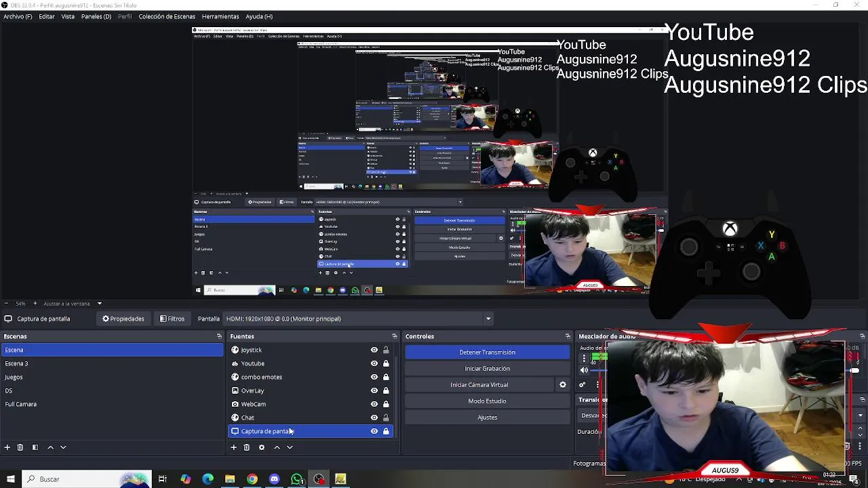Open advanced audio properties gear in the mixer

tap(582, 385)
